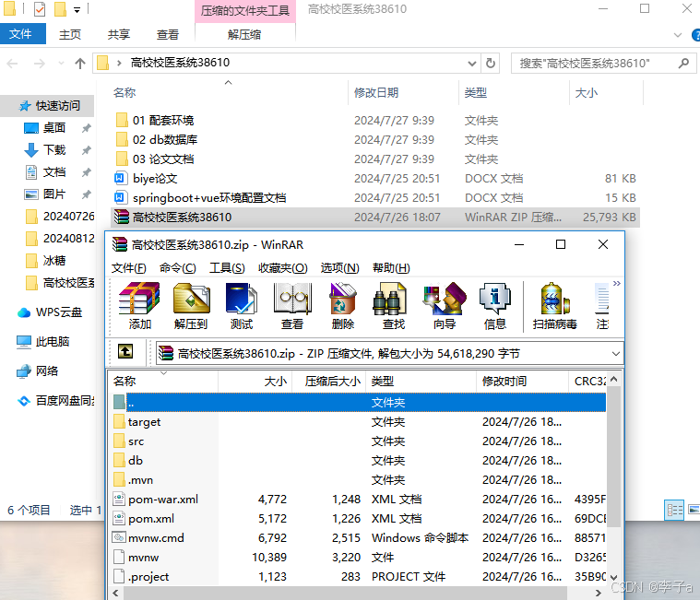Open the 选项(N) menu

point(339,268)
